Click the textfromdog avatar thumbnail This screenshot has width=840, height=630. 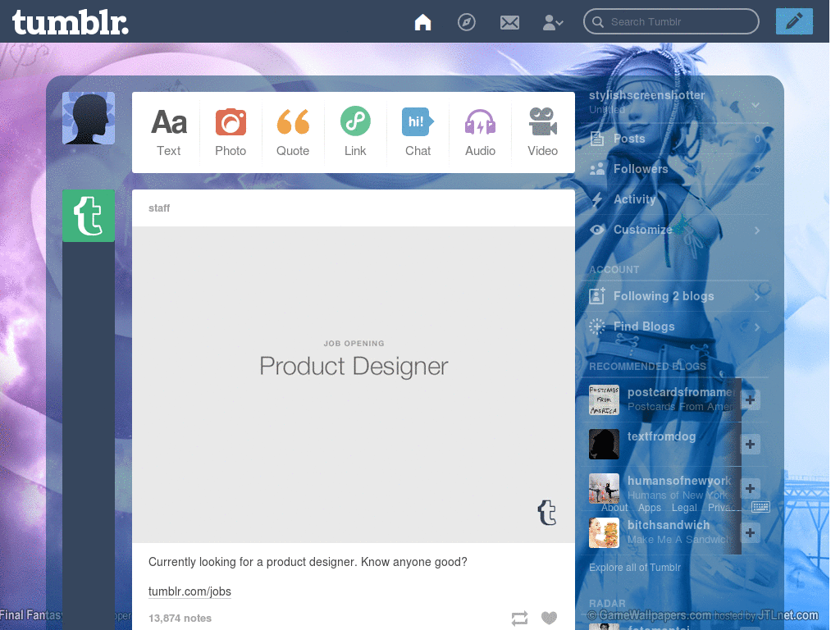point(604,444)
